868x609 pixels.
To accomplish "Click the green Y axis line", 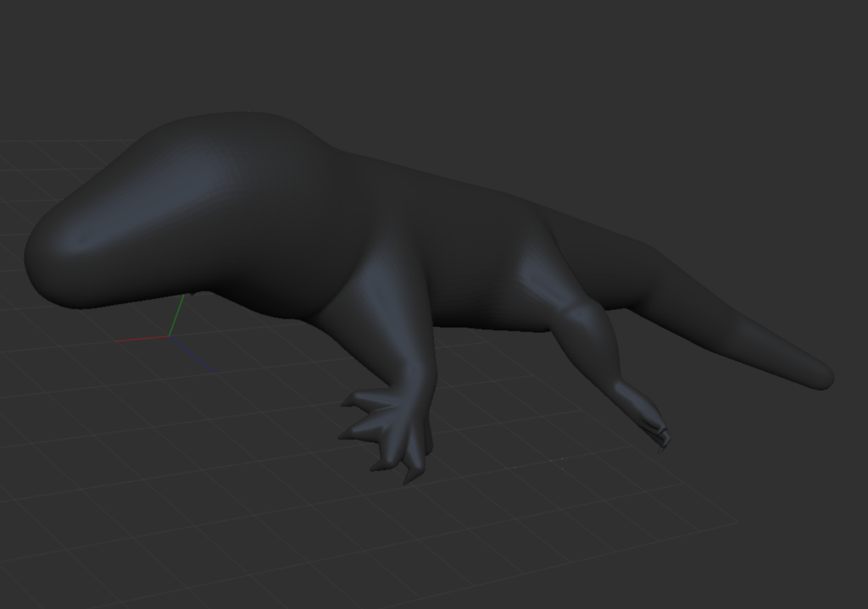I will click(177, 313).
